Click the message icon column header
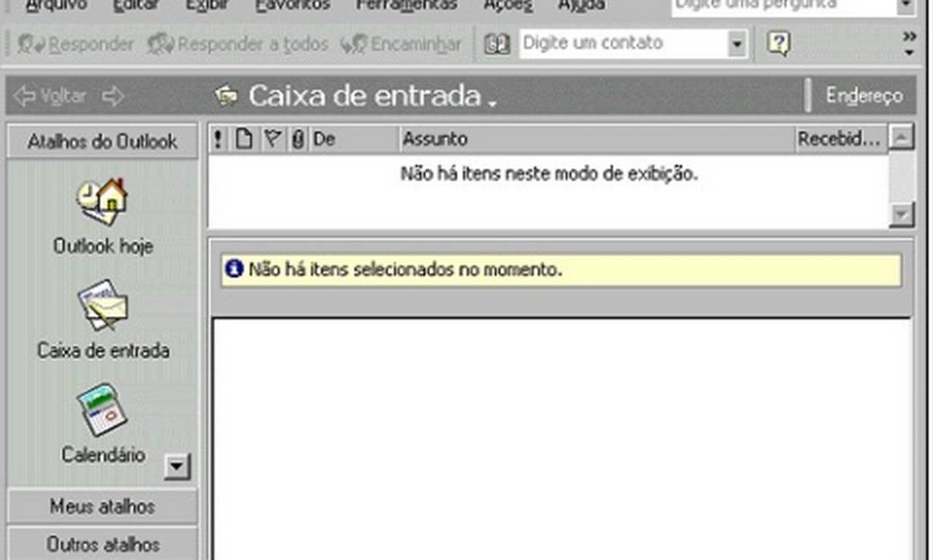This screenshot has width=933, height=560. click(x=244, y=138)
